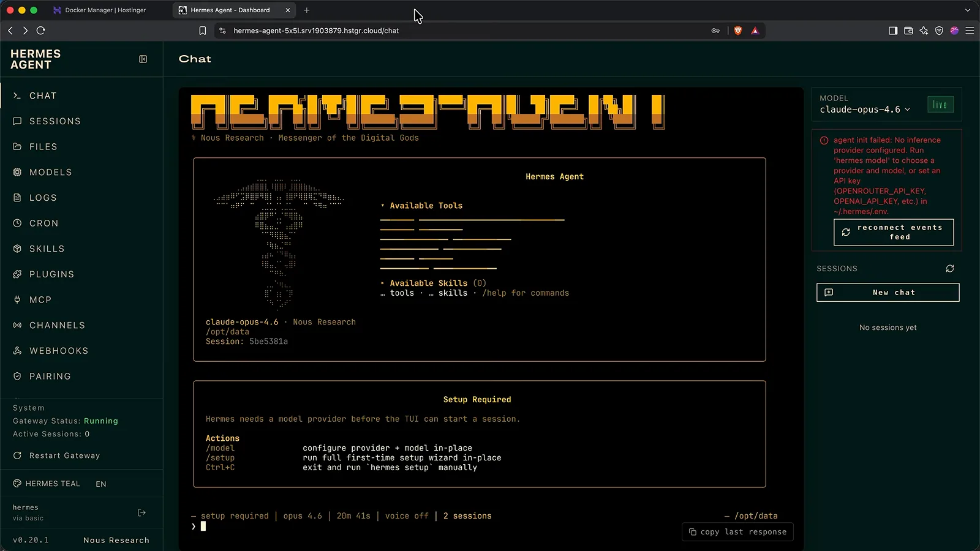Viewport: 980px width, 551px height.
Task: Open Brave Shields lion icon
Action: 738,31
